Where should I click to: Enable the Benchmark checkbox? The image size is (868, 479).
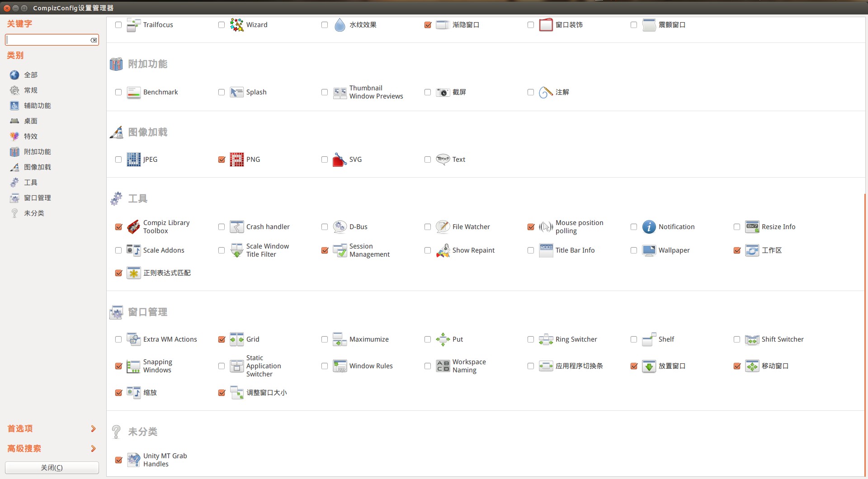(x=118, y=92)
